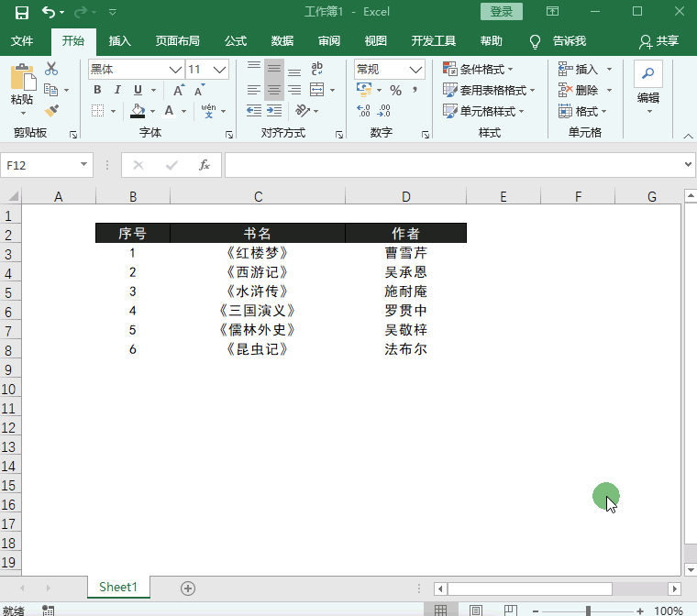Image resolution: width=697 pixels, height=616 pixels.
Task: Open the font name dropdown 黑体
Action: click(x=175, y=70)
